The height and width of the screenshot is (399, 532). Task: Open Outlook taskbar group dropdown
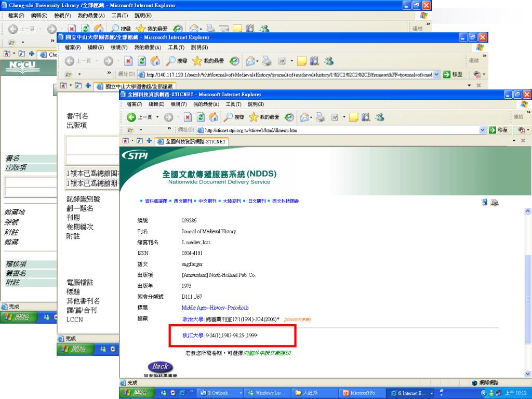coord(241,393)
